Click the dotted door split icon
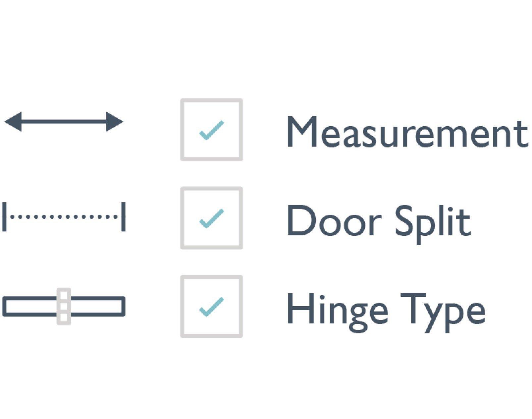 tap(64, 217)
